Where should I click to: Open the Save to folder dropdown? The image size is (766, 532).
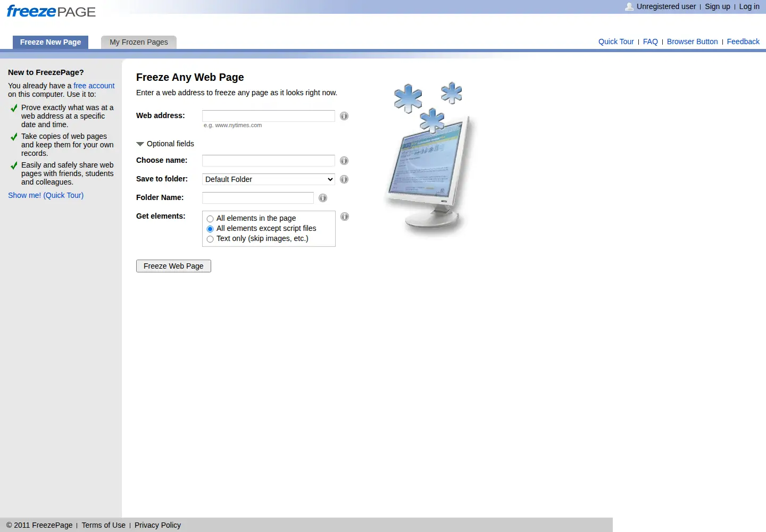pyautogui.click(x=269, y=179)
